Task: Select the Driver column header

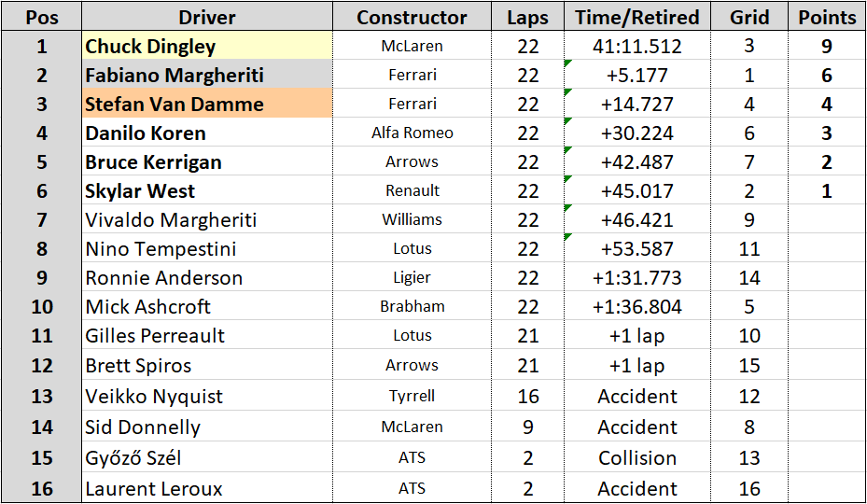Action: [207, 17]
